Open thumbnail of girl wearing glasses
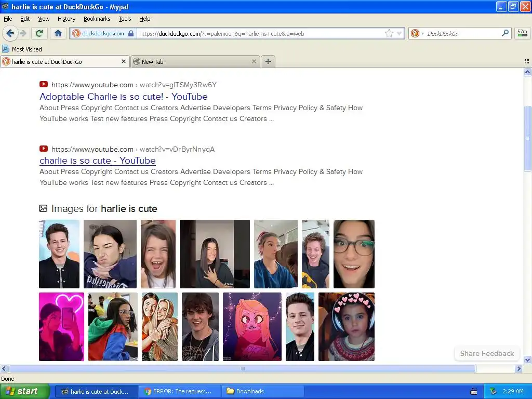This screenshot has width=532, height=399. 354,254
